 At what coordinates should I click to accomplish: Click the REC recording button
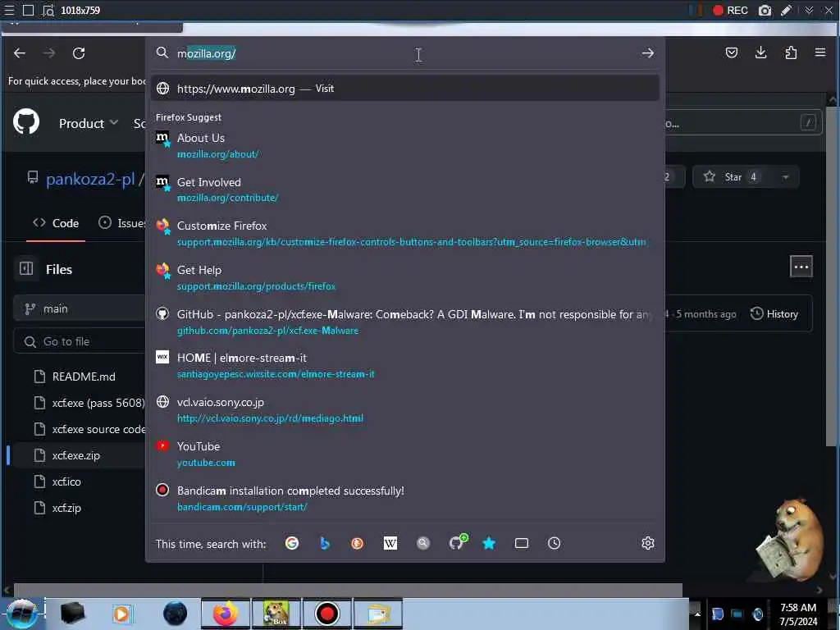[x=730, y=10]
